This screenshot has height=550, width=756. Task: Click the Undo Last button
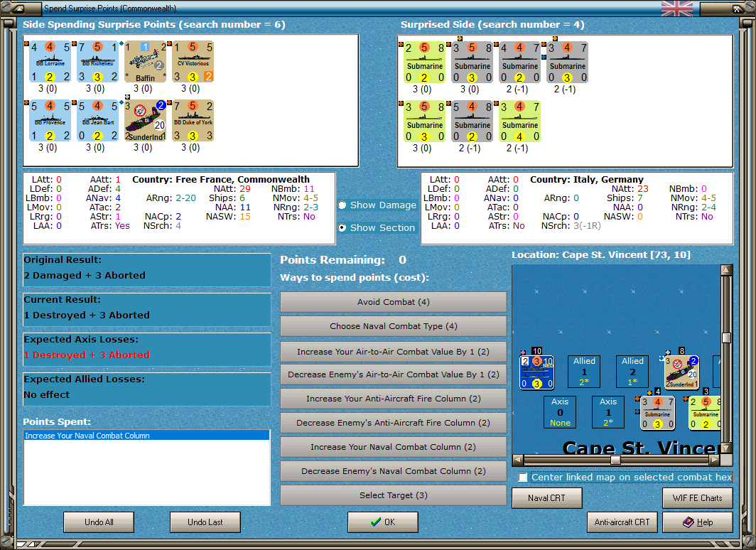[x=205, y=522]
